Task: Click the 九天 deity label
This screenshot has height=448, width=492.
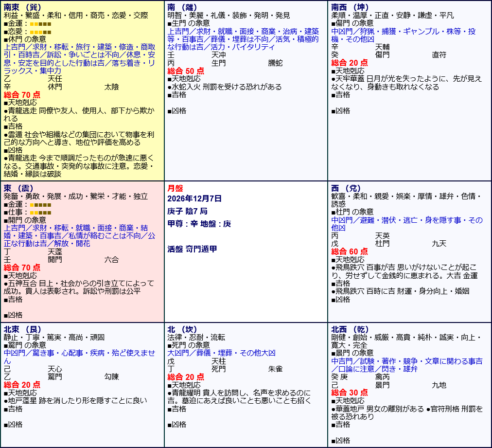Action: coord(439,243)
